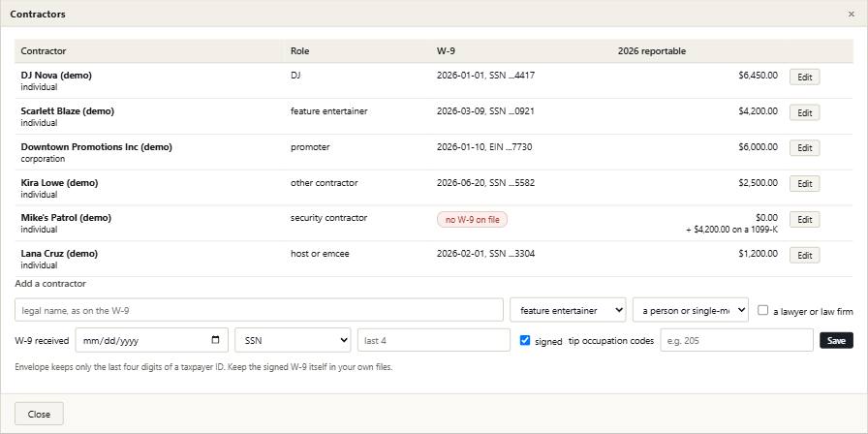Select Downtown Promotions Inc (demo) name
Viewport: 868px width, 434px height.
tap(96, 146)
